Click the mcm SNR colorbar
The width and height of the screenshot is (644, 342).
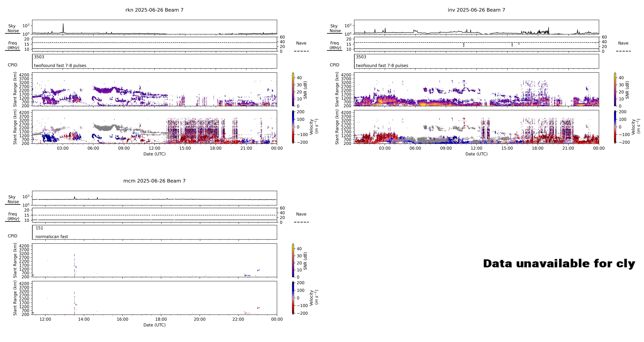point(293,260)
